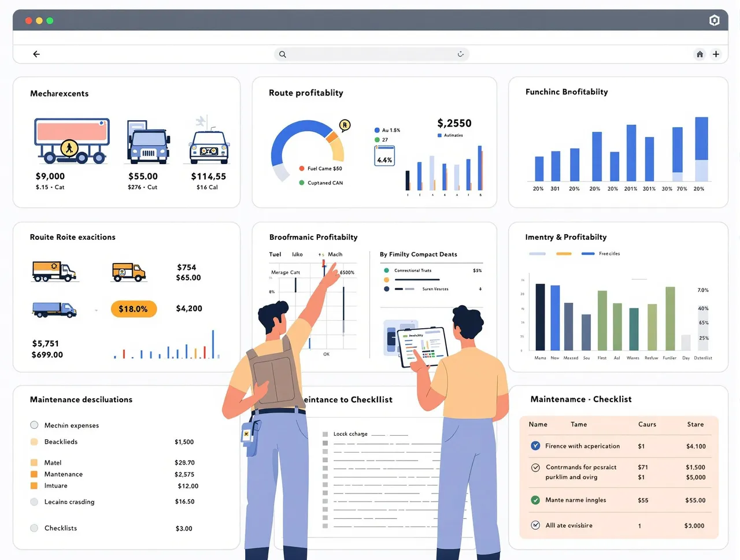
Task: Select the Checklists radio button
Action: pyautogui.click(x=34, y=528)
